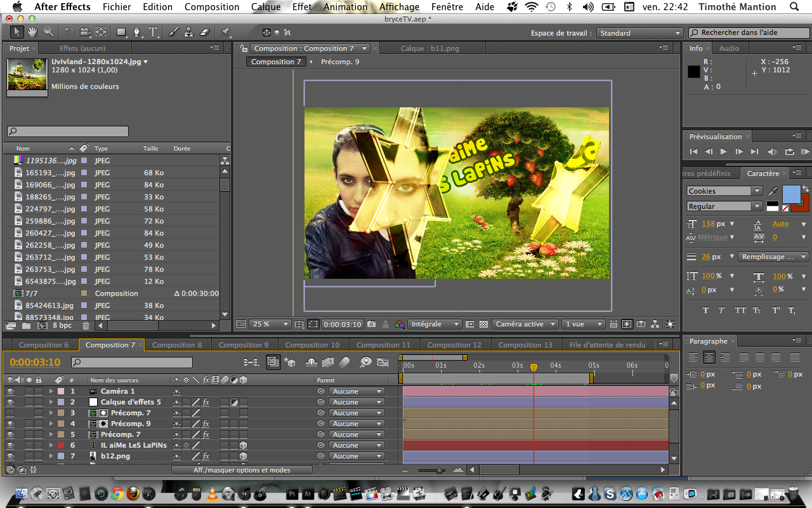
Task: Toggle loop option in Prévisualisation panel
Action: point(789,152)
